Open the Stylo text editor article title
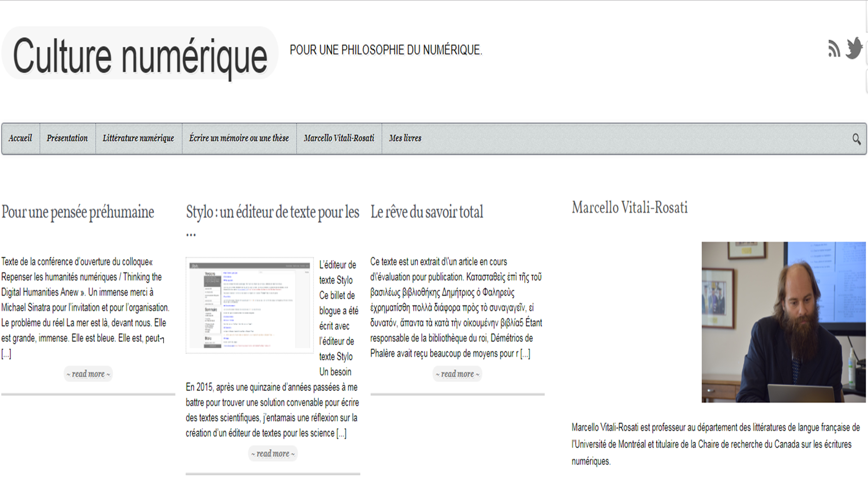 click(272, 212)
